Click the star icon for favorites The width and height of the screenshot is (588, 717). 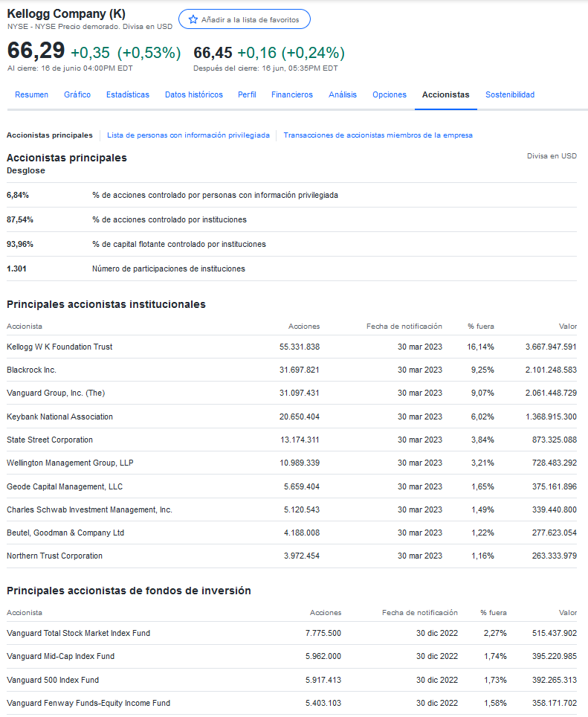tap(193, 19)
